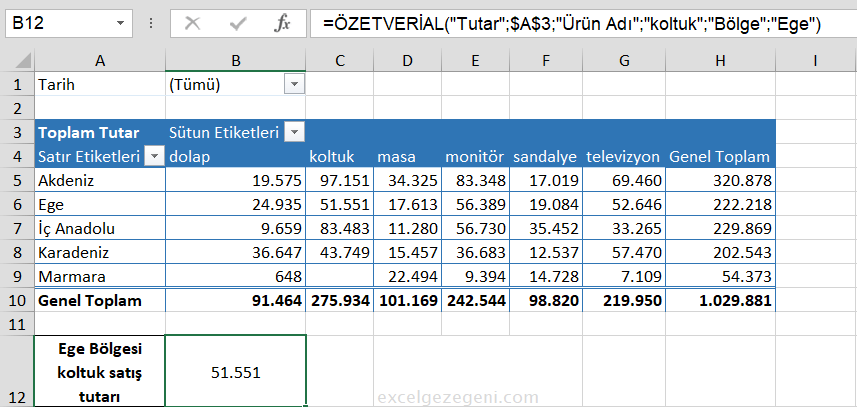Screen dimensions: 857x407
Task: Click the Toplam Tutar cell
Action: point(99,132)
